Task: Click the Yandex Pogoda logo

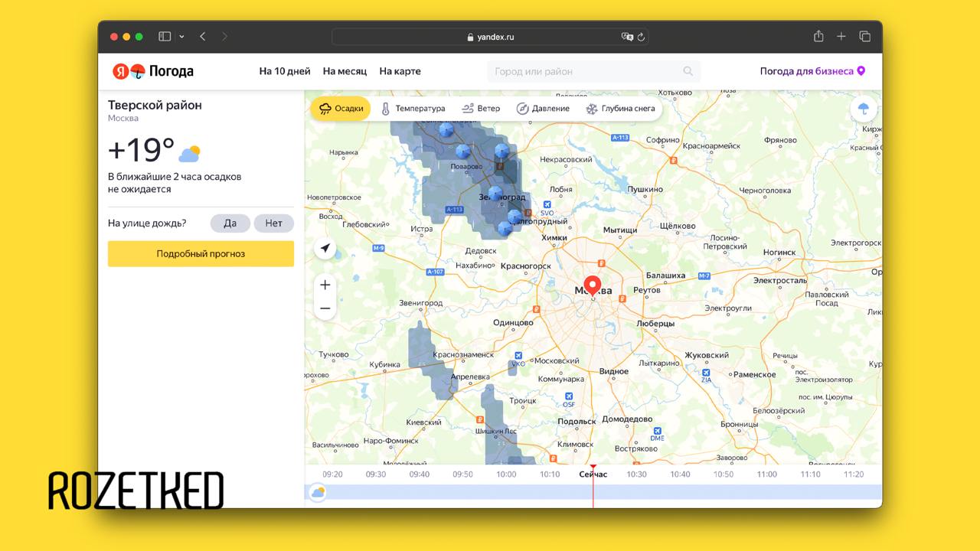Action: (153, 71)
